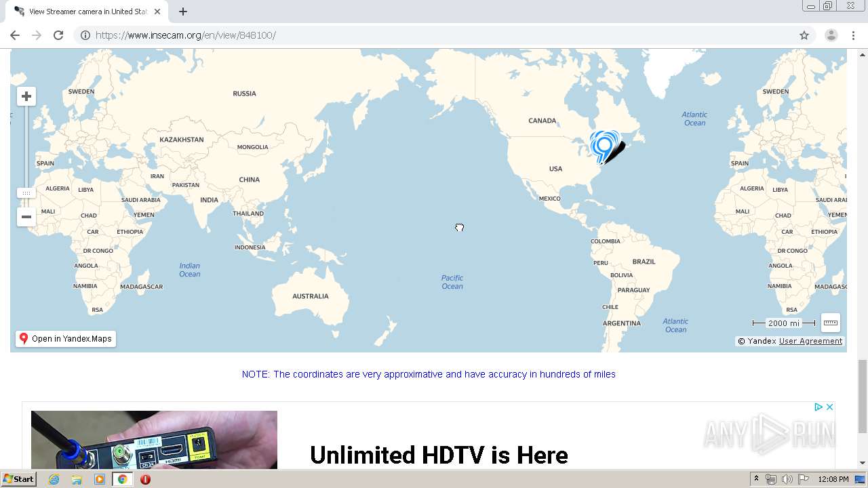This screenshot has width=868, height=488.
Task: Click the USA label on map
Action: [x=556, y=169]
